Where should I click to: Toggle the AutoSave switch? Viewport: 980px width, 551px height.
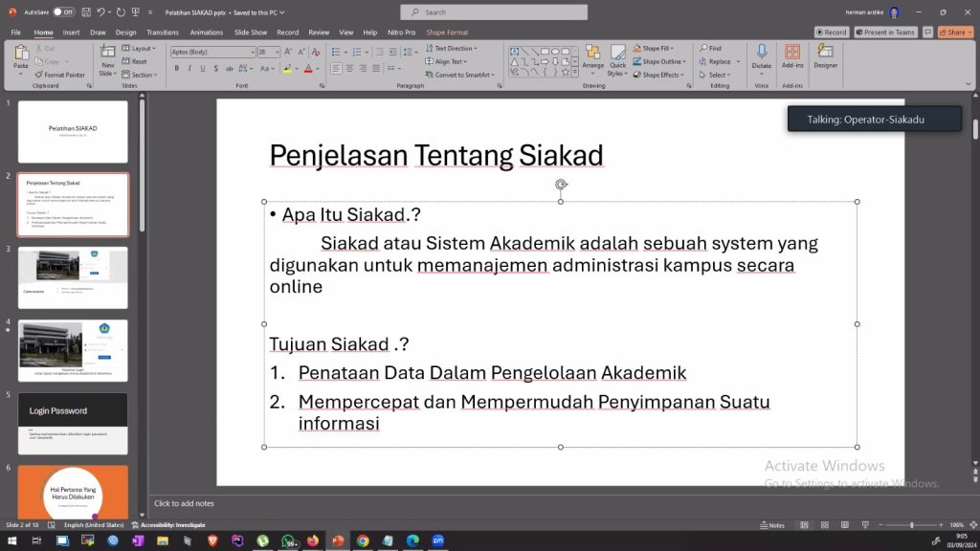63,12
